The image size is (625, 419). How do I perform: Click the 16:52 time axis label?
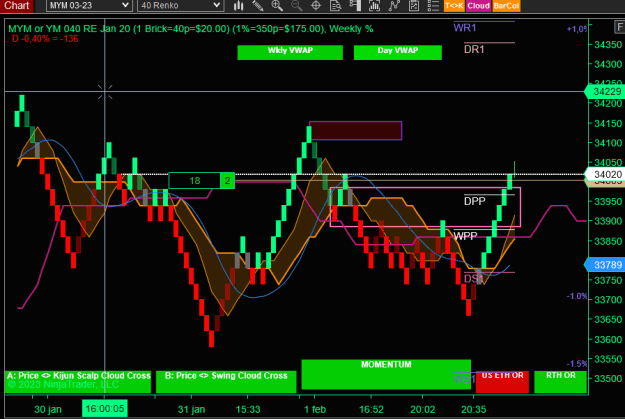pyautogui.click(x=371, y=409)
